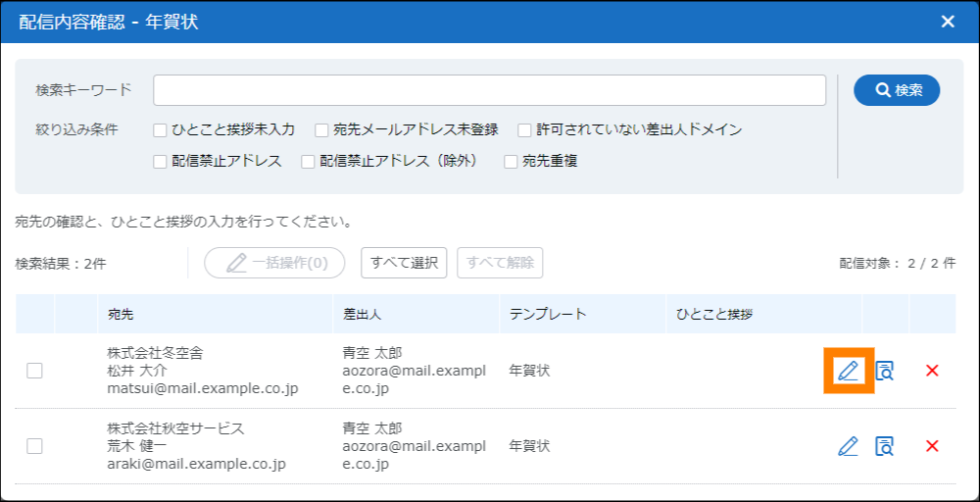Enable the ひとこと挨拶未入力 filter
980x502 pixels.
[x=161, y=129]
